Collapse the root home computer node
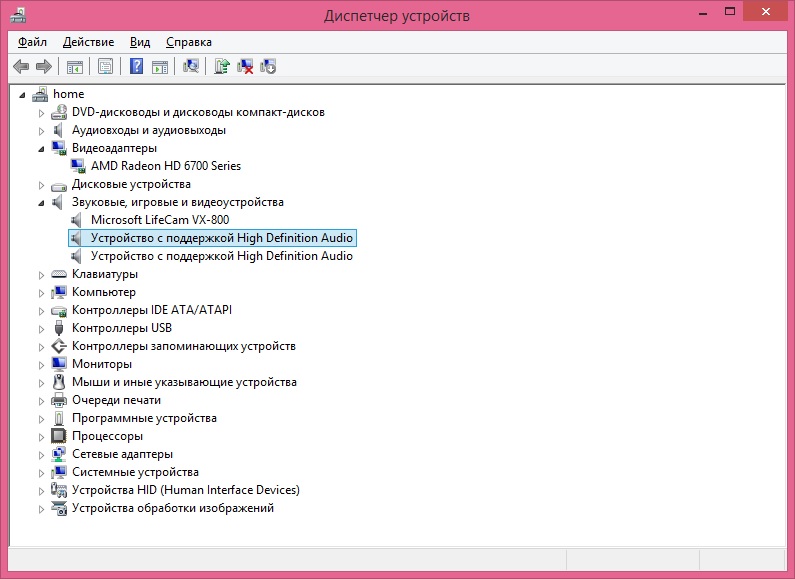 (x=24, y=94)
